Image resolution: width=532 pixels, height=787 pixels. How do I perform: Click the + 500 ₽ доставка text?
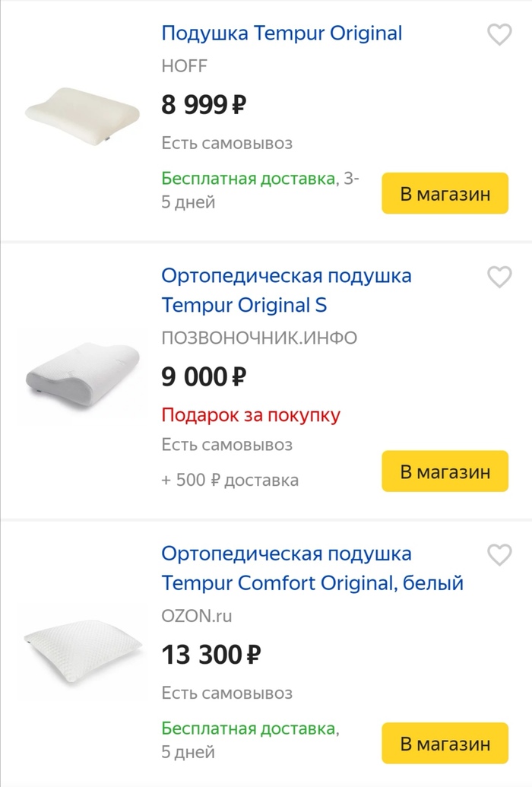click(x=230, y=480)
